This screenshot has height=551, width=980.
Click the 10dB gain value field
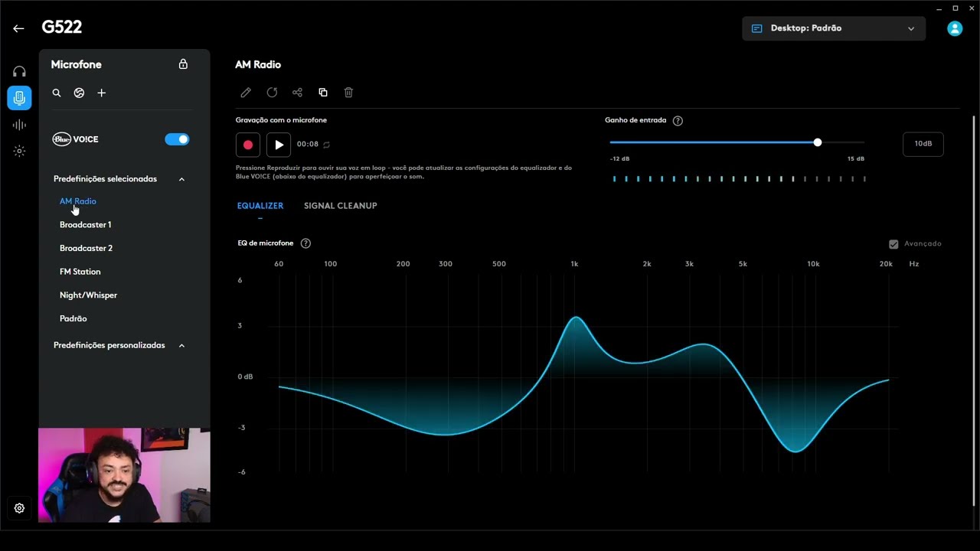coord(923,144)
